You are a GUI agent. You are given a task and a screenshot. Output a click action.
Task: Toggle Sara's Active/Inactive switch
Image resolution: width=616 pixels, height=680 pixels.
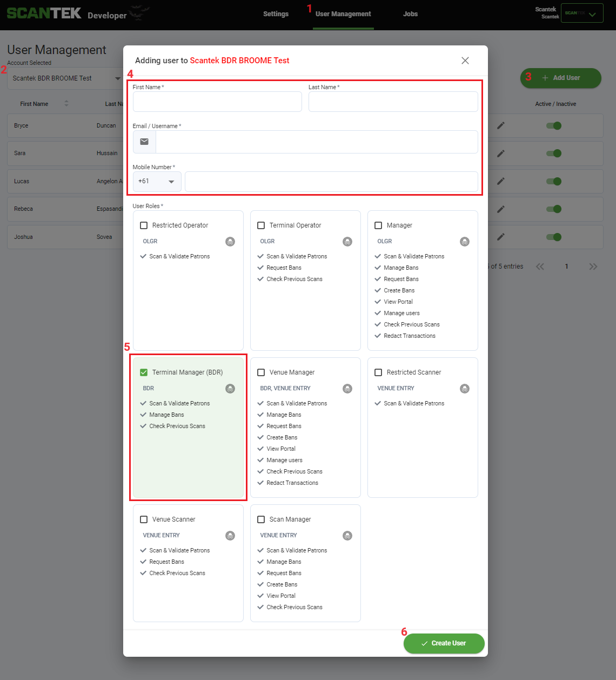click(554, 154)
